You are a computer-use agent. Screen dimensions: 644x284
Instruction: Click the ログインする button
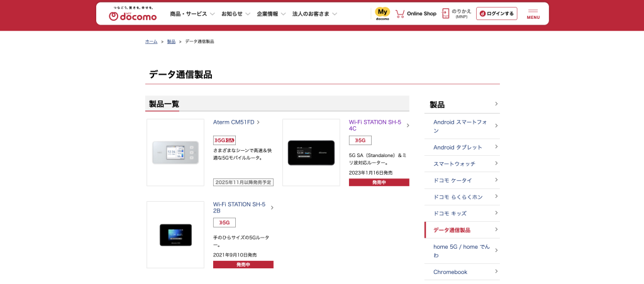(497, 14)
